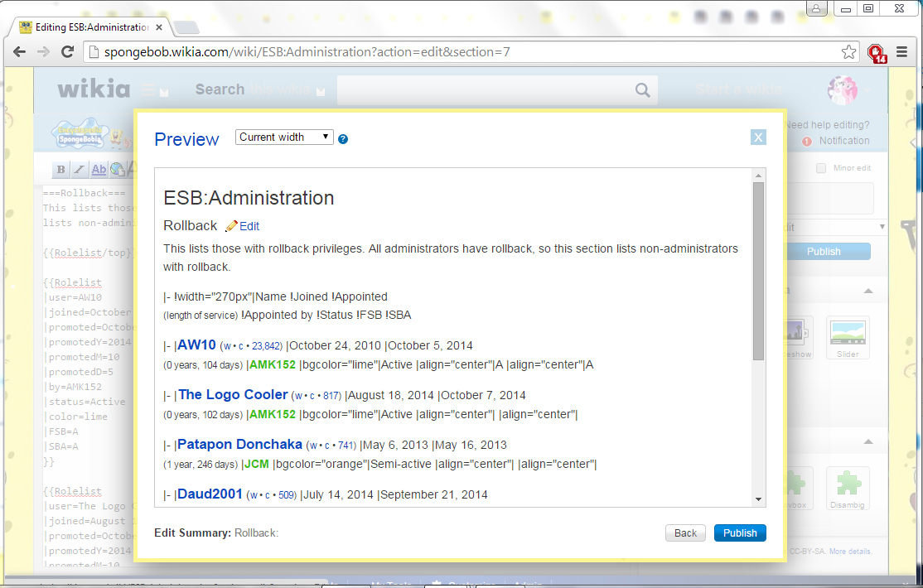Viewport: 923px width, 588px height.
Task: Click the Chrome user profile icon
Action: (816, 8)
